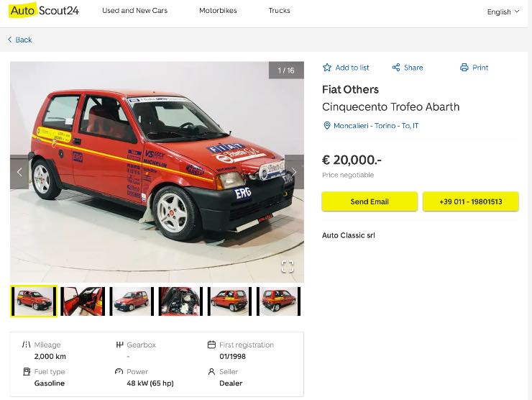Click the main car photo
The image size is (532, 400).
[x=157, y=172]
